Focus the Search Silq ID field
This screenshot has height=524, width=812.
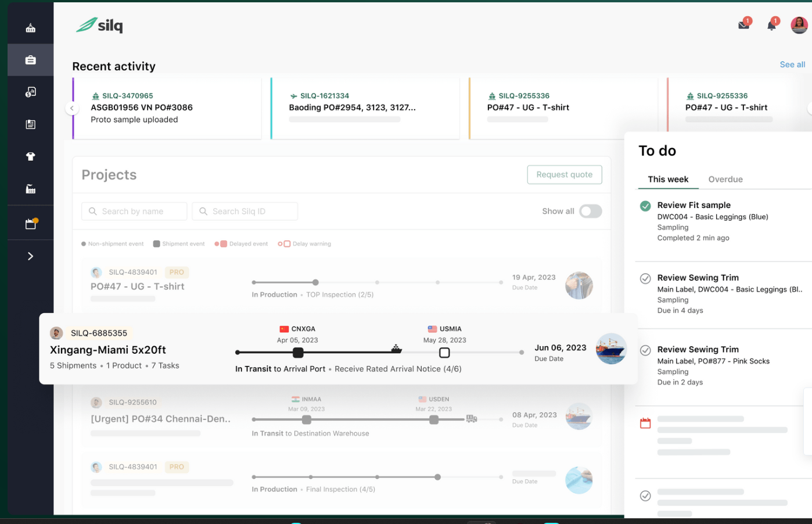(x=245, y=211)
